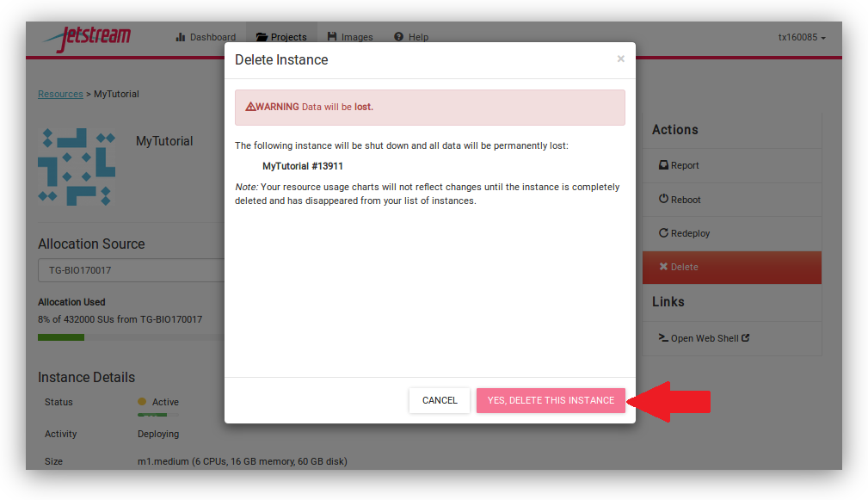Image resolution: width=868 pixels, height=500 pixels.
Task: Confirm with Yes, Delete This Instance
Action: pyautogui.click(x=551, y=400)
